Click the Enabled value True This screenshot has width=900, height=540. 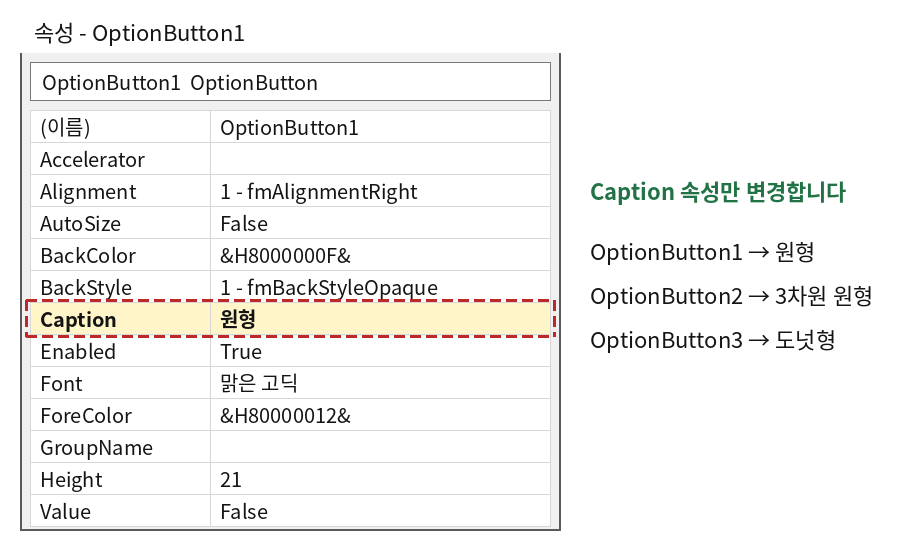coord(380,351)
